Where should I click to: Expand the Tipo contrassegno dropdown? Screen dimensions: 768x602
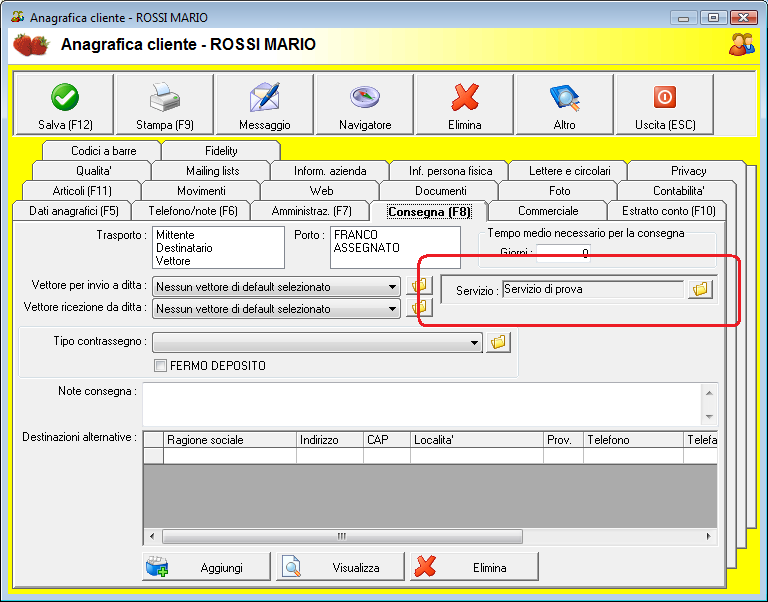pos(474,342)
